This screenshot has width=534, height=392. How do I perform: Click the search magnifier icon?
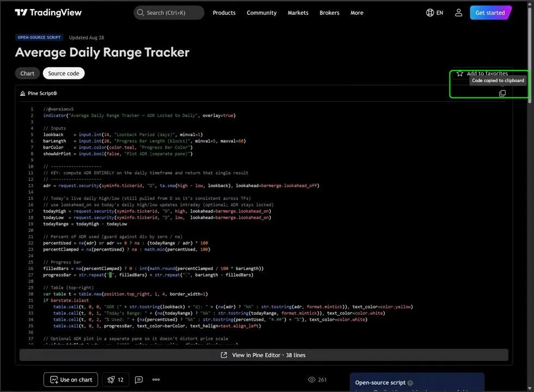pyautogui.click(x=140, y=13)
